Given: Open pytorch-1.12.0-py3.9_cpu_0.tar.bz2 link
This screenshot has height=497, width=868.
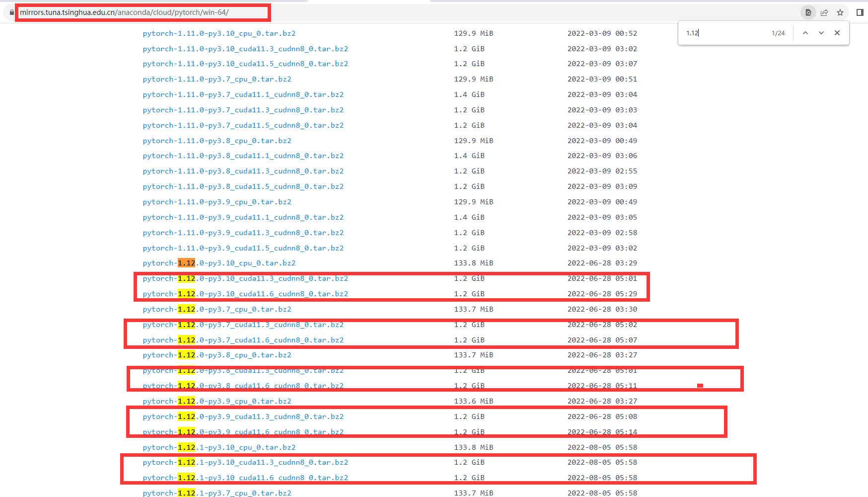Looking at the screenshot, I should click(x=217, y=401).
